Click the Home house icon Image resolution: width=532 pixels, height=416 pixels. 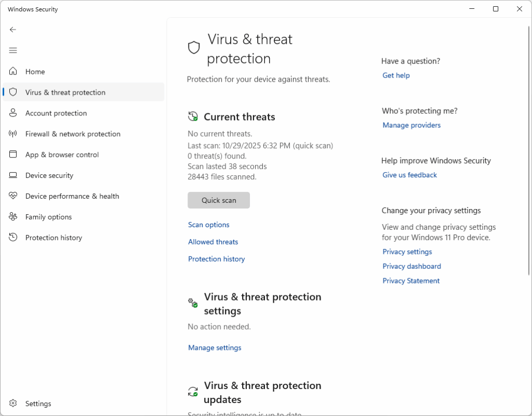point(13,71)
